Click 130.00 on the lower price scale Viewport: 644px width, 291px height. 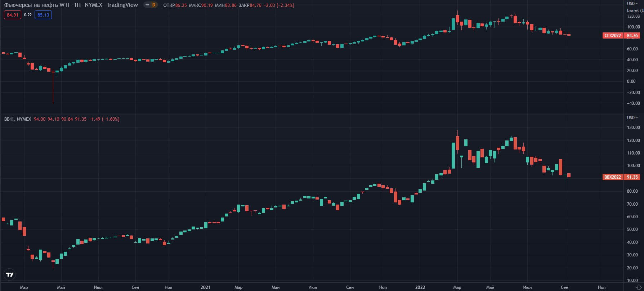633,127
